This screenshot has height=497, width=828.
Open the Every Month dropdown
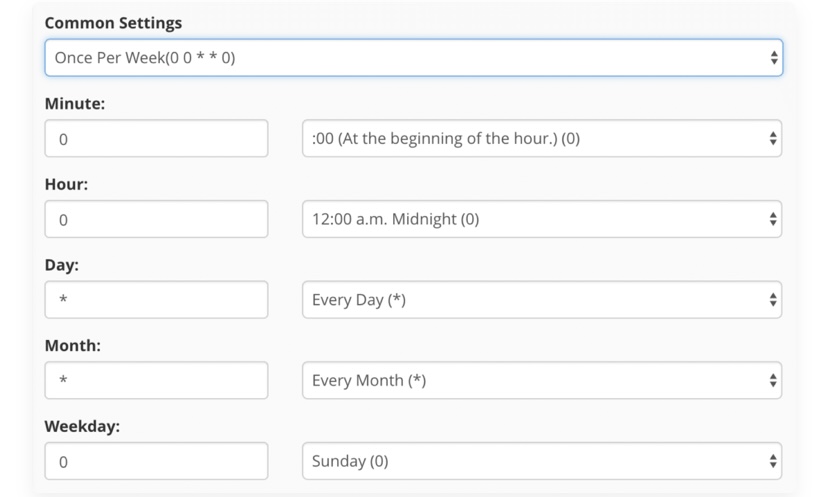[x=542, y=380]
